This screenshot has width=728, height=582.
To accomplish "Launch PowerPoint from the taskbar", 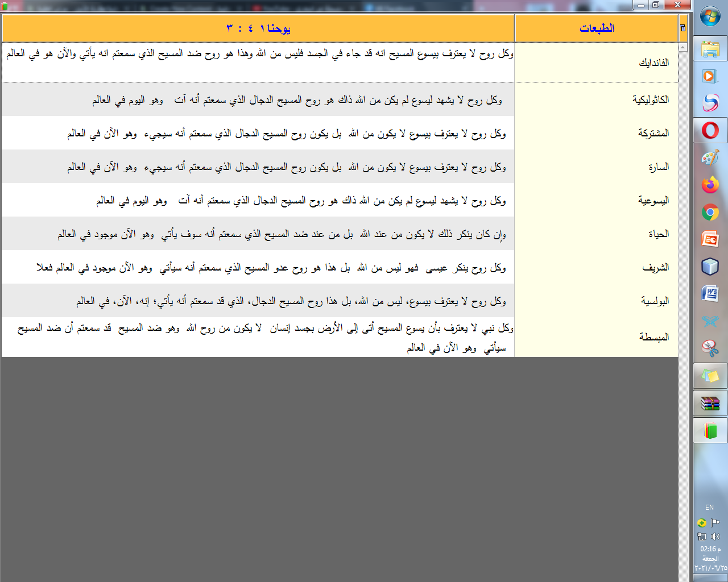I will 710,239.
